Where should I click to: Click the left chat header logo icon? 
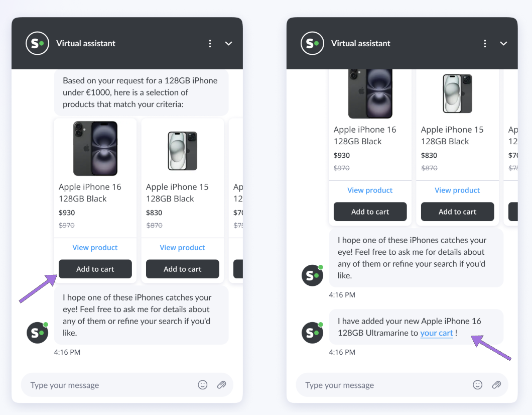(x=37, y=44)
